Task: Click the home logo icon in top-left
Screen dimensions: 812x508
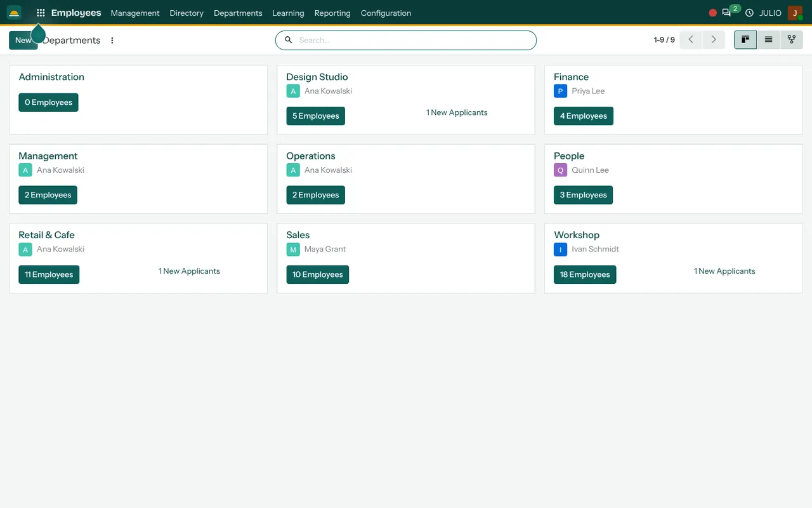Action: coord(14,13)
